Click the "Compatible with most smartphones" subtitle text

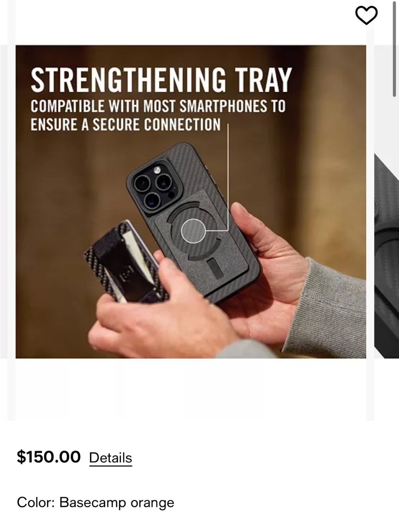[158, 106]
